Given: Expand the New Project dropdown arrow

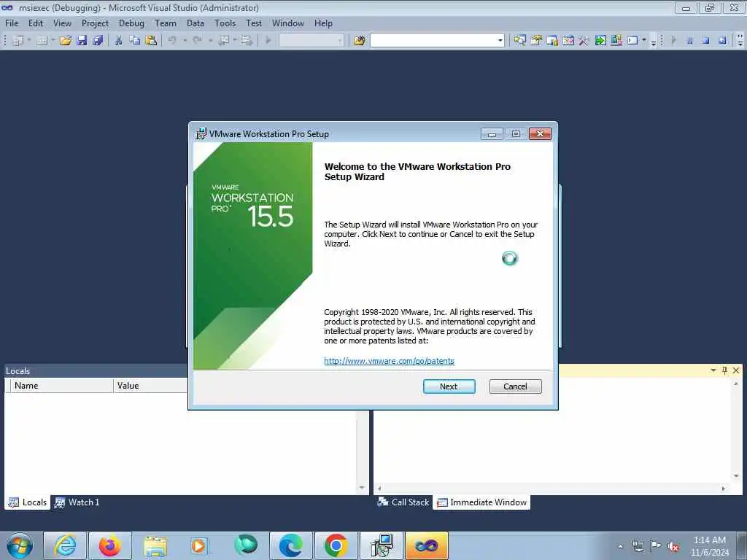Looking at the screenshot, I should 29,41.
